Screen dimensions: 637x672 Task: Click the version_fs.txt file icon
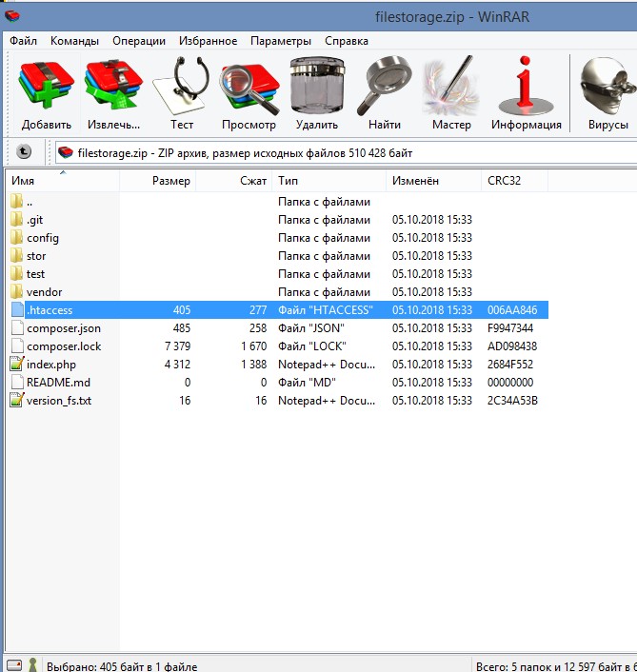[17, 400]
